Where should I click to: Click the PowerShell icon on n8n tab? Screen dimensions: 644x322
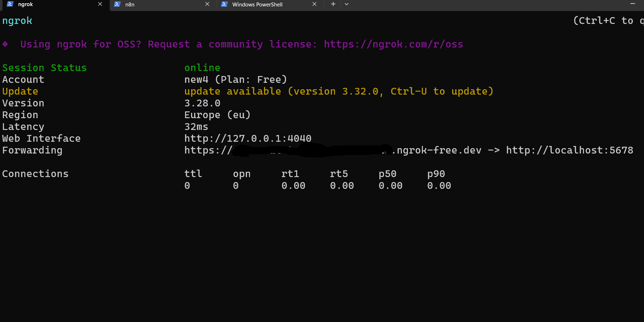click(x=117, y=4)
